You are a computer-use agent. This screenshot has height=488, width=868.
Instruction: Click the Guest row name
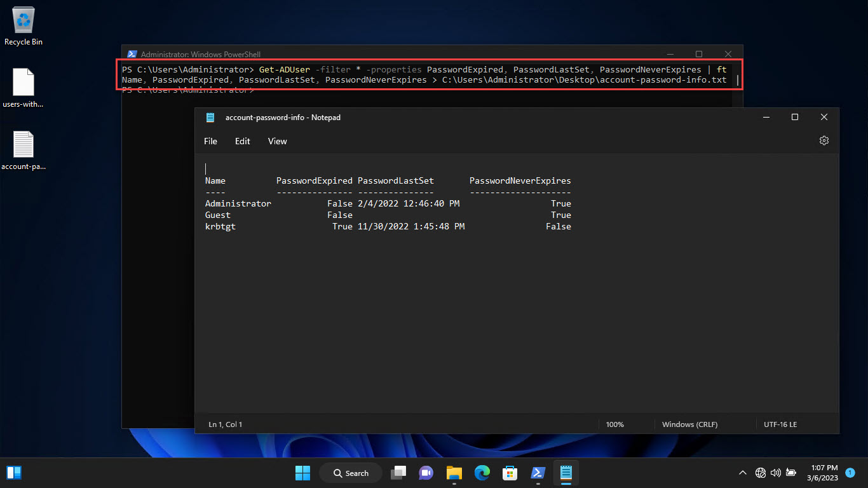point(218,215)
